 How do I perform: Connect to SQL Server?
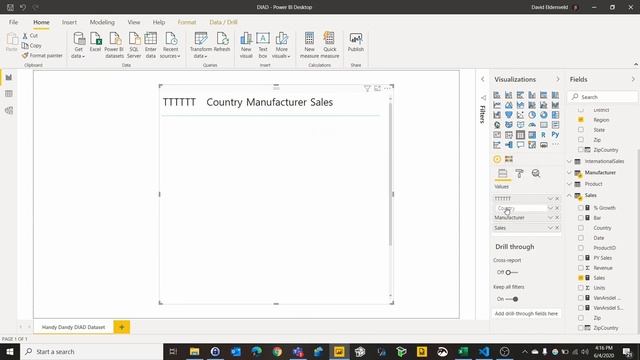tap(134, 45)
